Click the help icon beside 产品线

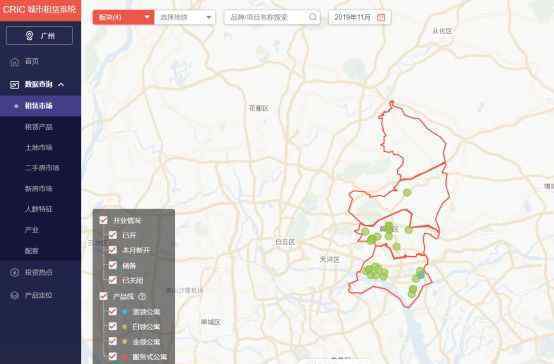click(x=142, y=297)
